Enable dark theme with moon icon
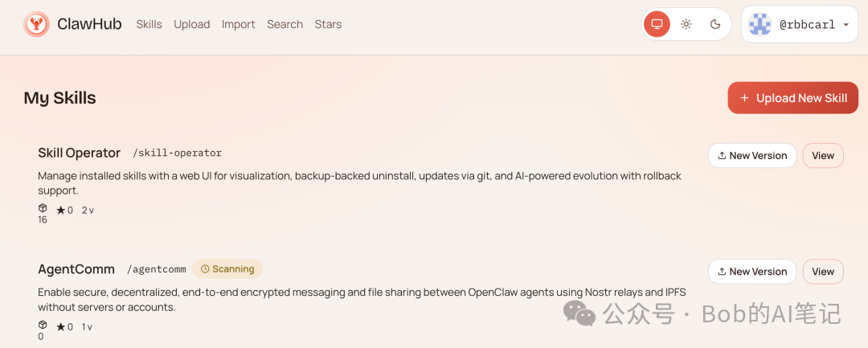Image resolution: width=868 pixels, height=348 pixels. click(715, 24)
